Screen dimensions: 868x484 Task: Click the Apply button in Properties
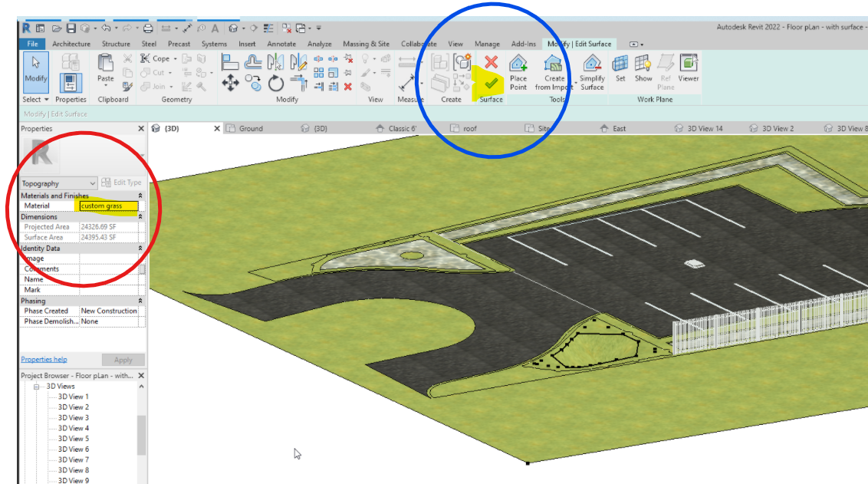coord(122,359)
